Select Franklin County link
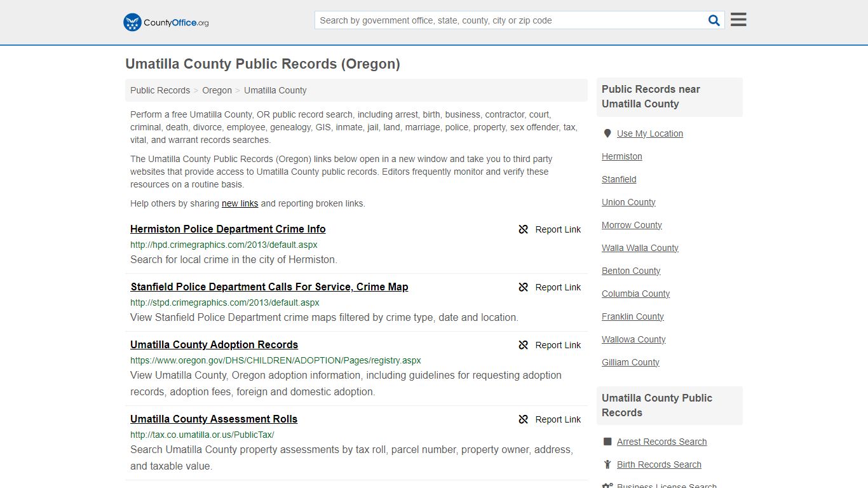868x488 pixels. (x=633, y=316)
